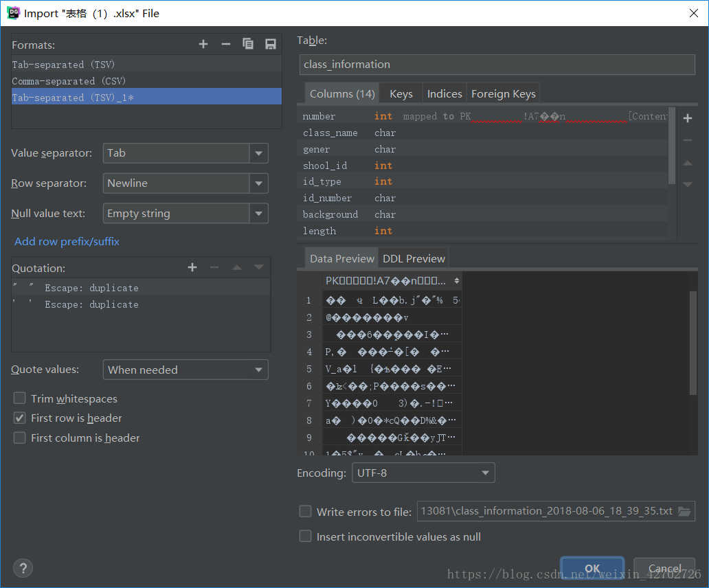Select the id_type column row

(x=482, y=181)
